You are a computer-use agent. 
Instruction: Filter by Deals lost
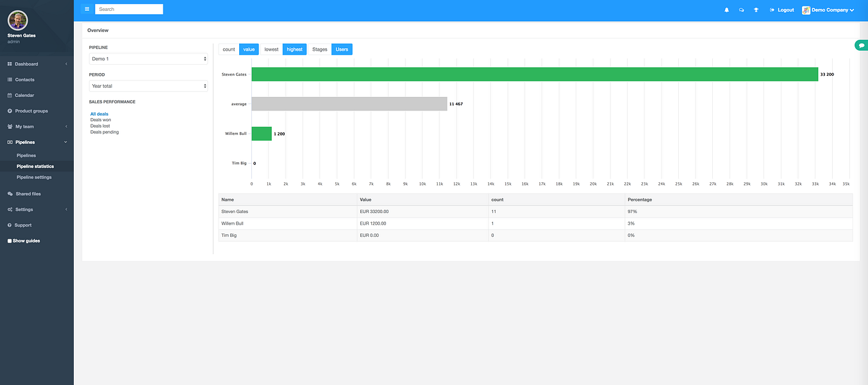100,126
